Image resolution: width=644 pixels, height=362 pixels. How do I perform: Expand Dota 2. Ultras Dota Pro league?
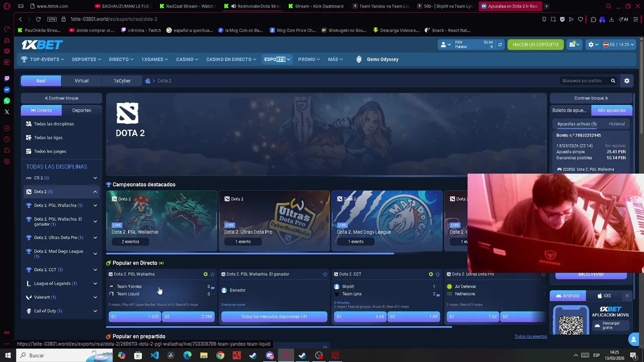pyautogui.click(x=95, y=237)
